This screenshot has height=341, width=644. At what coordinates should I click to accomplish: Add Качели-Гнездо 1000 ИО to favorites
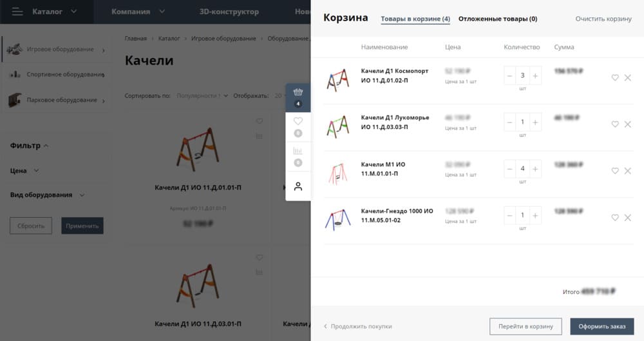pos(615,218)
